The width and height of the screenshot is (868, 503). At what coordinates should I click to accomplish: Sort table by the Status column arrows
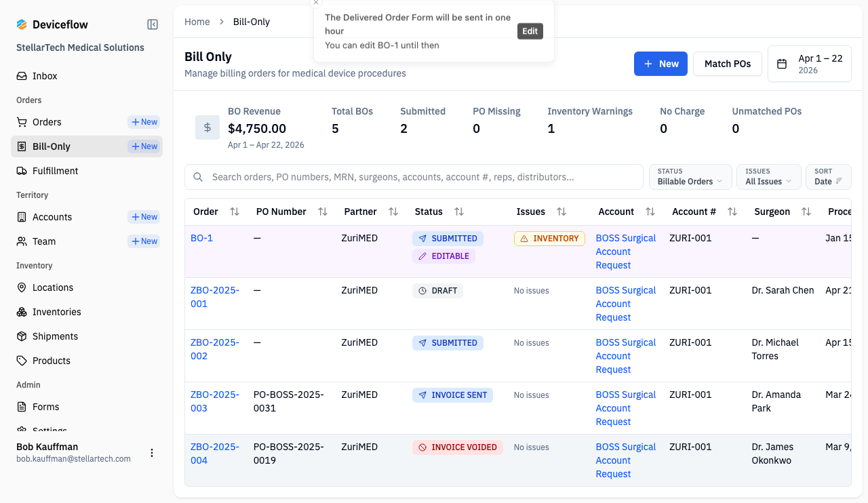(459, 212)
